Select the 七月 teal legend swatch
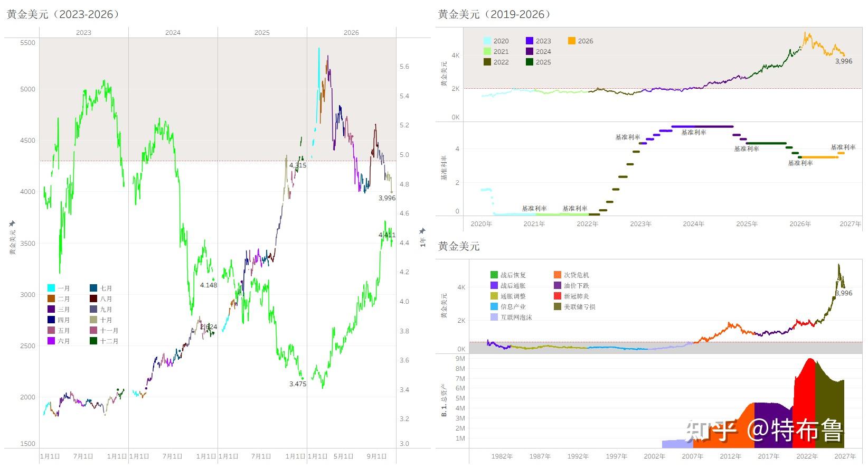This screenshot has width=868, height=467. pyautogui.click(x=93, y=288)
